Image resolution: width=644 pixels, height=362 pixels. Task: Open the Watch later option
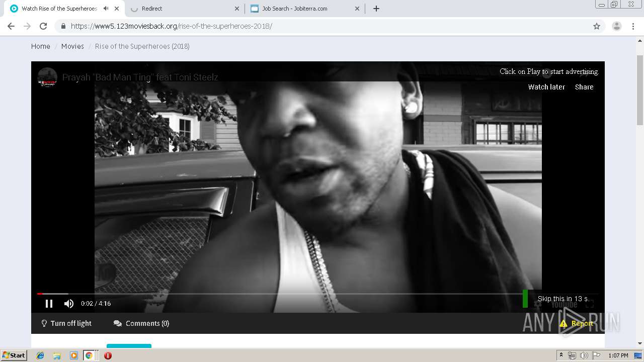coord(546,87)
